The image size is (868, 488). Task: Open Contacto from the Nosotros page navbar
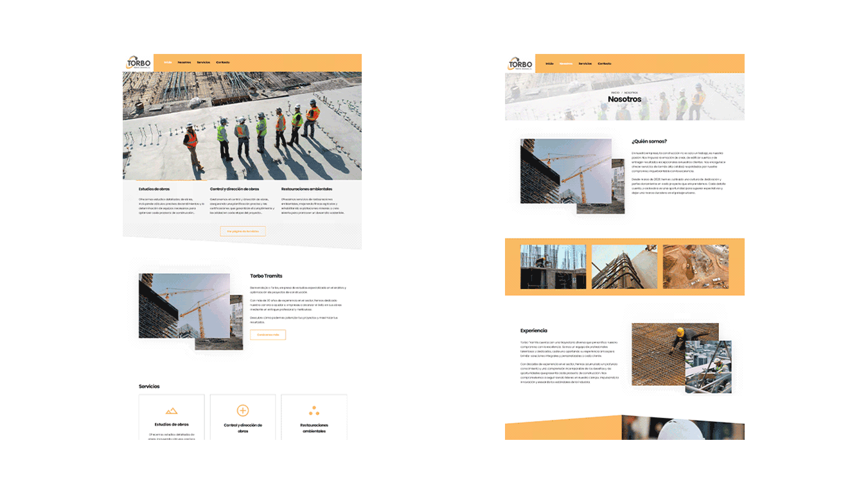pos(605,64)
